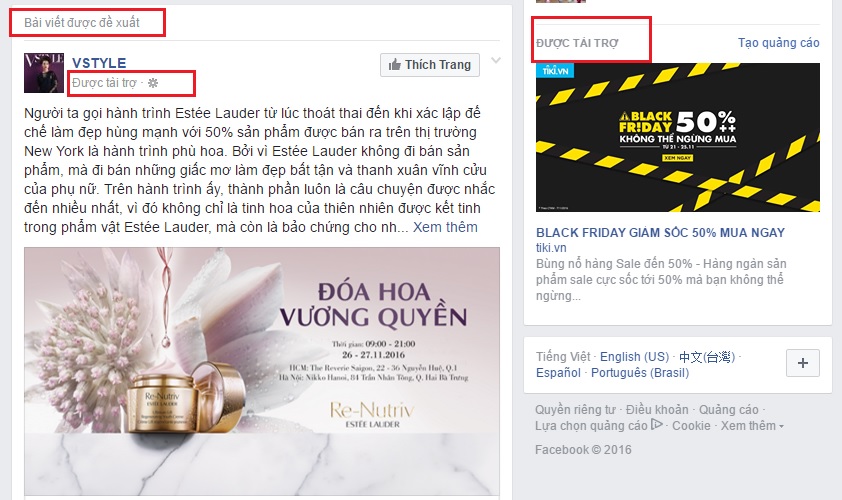This screenshot has height=500, width=842.
Task: Open the Estée Lauder Re-Nutriv post image
Action: point(262,371)
